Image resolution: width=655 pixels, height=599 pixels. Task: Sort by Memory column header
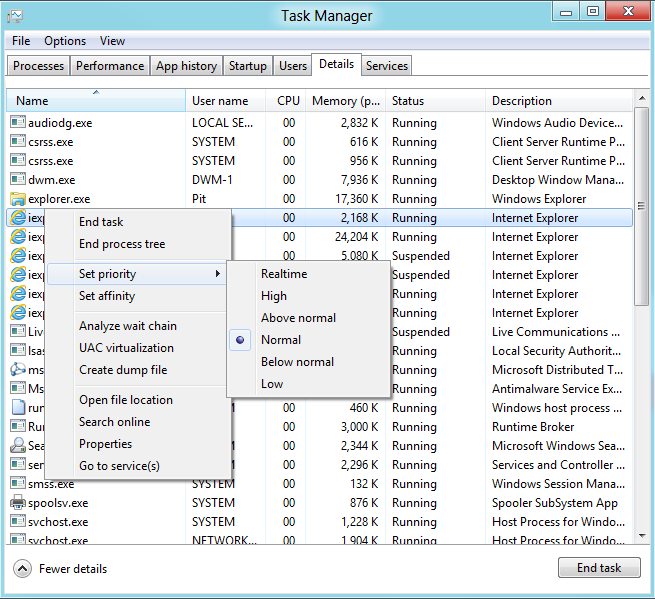346,101
